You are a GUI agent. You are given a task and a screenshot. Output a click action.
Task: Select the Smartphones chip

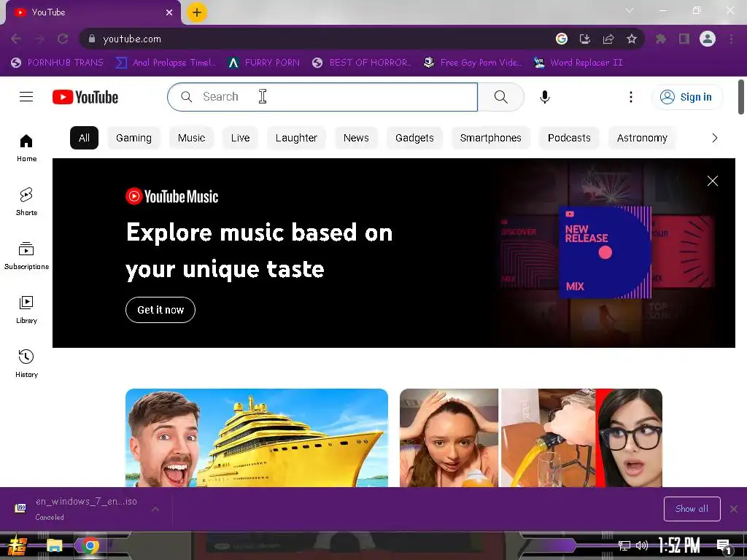click(x=490, y=138)
